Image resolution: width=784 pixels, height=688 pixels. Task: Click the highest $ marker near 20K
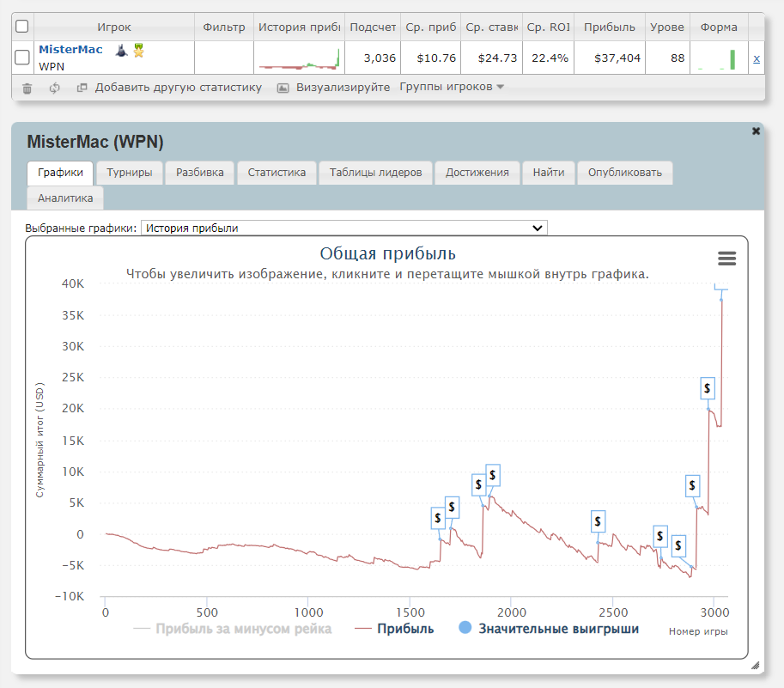(707, 388)
